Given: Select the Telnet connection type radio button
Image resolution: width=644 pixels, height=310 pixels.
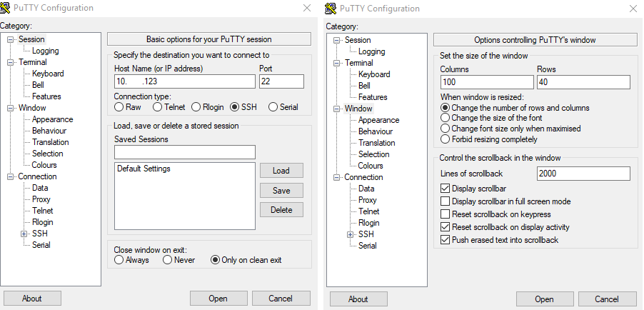Looking at the screenshot, I should (x=157, y=107).
